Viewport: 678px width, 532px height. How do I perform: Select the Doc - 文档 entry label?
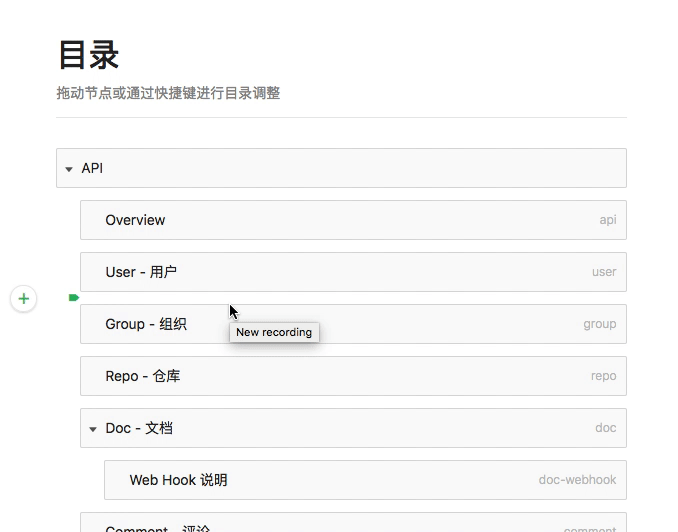click(139, 428)
